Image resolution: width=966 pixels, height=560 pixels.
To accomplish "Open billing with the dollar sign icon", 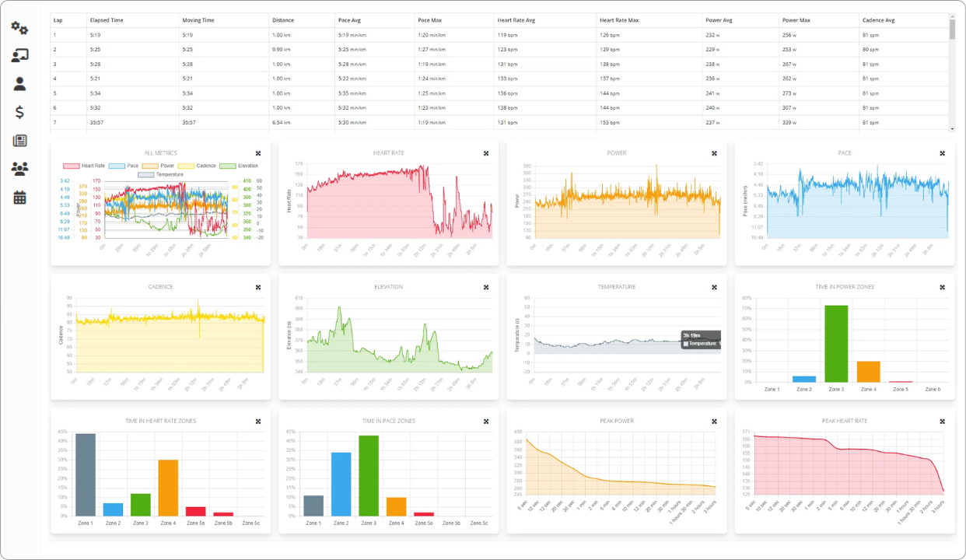I will 19,113.
